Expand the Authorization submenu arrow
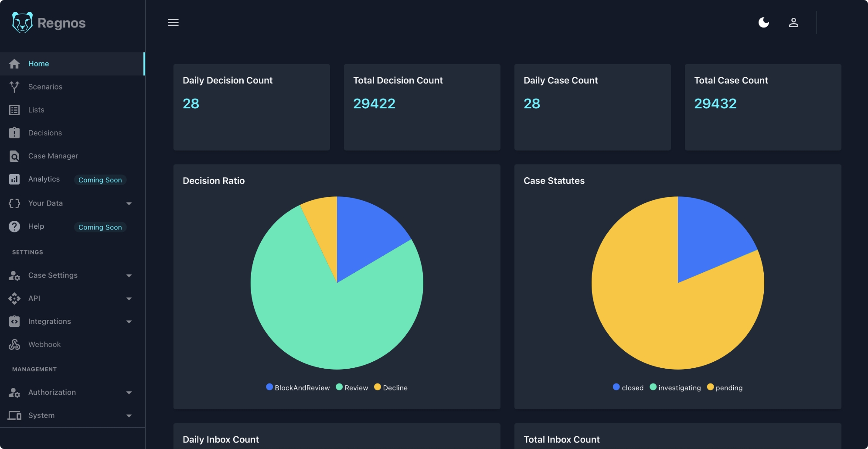Screen dimensions: 868x449 pyautogui.click(x=129, y=392)
